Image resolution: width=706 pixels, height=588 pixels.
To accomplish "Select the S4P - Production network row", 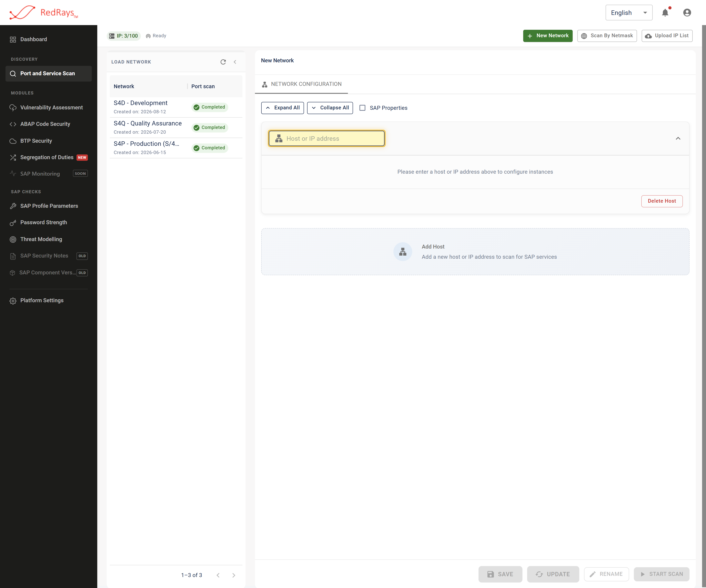I will (176, 148).
